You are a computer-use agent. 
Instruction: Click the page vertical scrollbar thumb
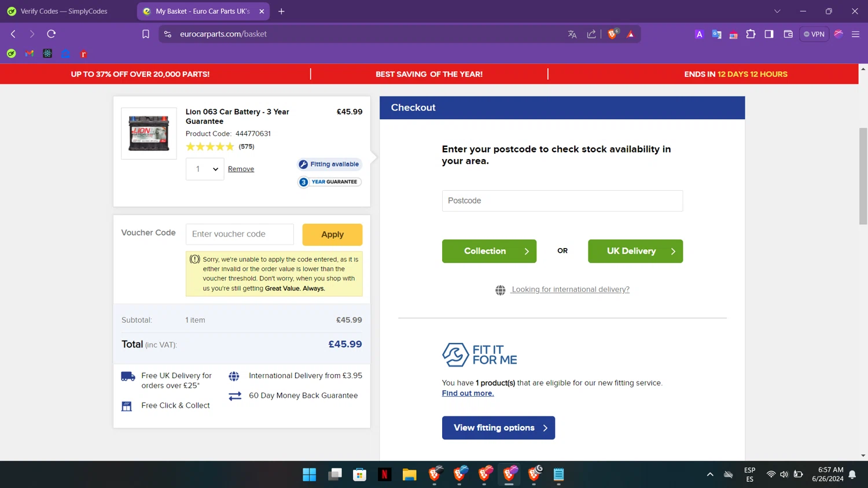point(863,176)
